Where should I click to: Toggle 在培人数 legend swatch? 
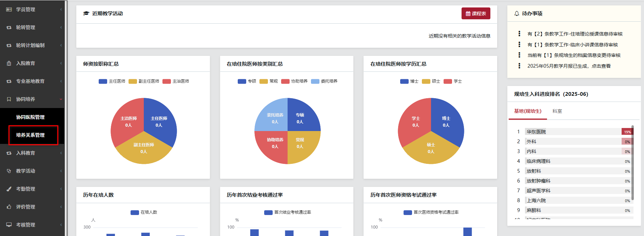pyautogui.click(x=135, y=212)
